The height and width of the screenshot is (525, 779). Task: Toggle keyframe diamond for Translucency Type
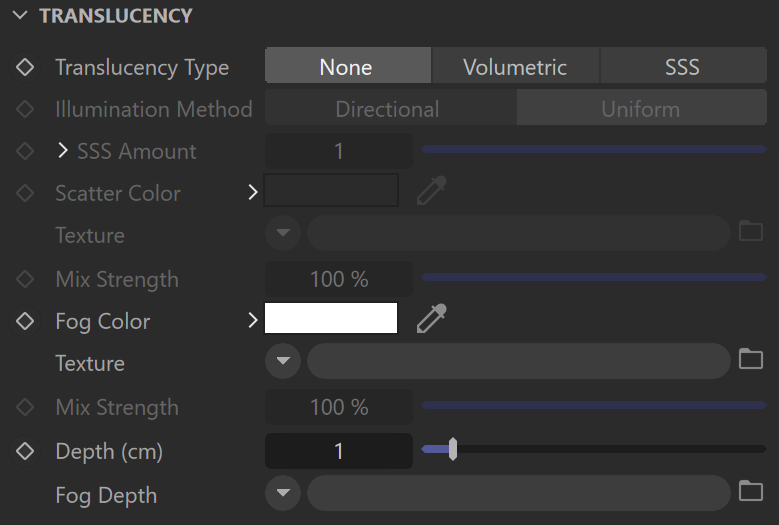tap(25, 67)
